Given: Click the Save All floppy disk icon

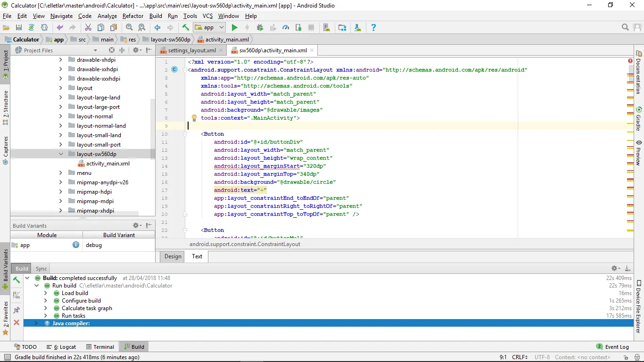Looking at the screenshot, I should [19, 28].
